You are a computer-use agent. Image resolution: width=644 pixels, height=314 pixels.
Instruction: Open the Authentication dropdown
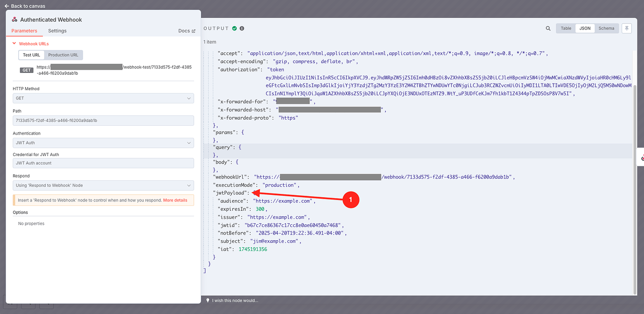tap(103, 143)
